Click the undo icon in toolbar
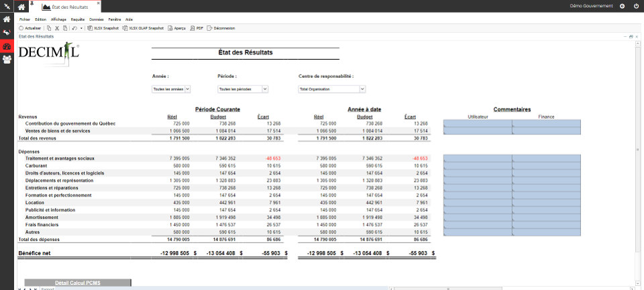The height and width of the screenshot is (290, 644). click(x=74, y=28)
